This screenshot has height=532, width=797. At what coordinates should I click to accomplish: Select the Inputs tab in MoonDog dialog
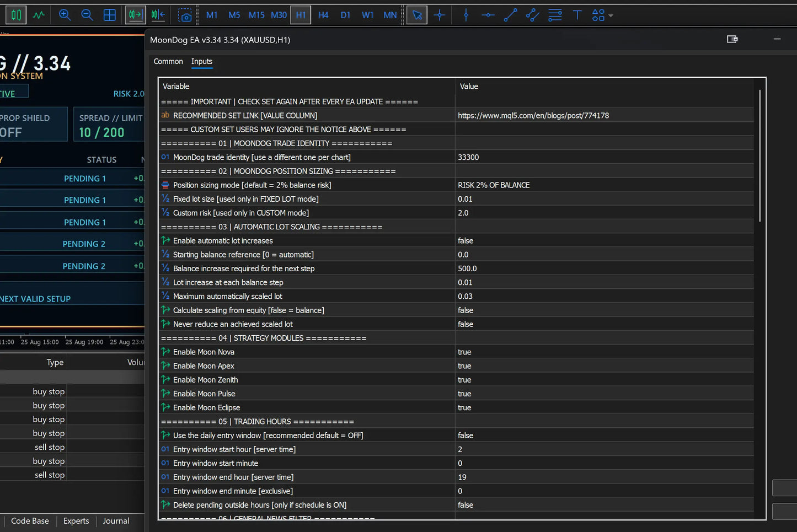[x=202, y=61]
